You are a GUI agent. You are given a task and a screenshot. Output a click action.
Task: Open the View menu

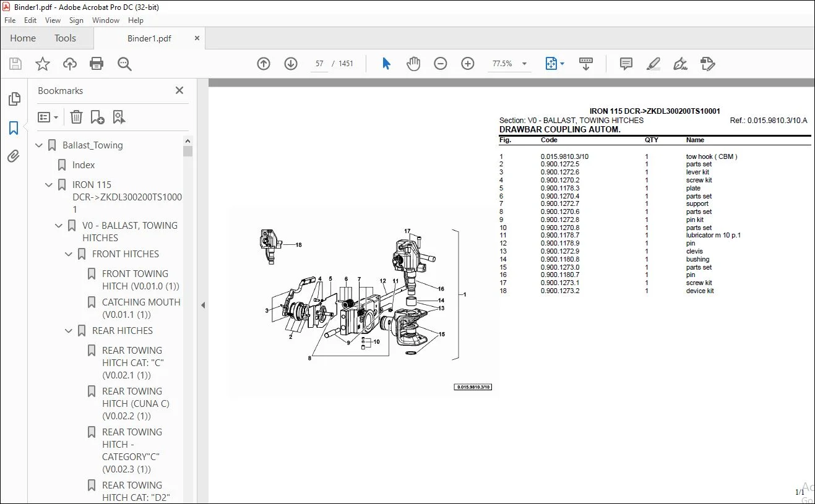pos(53,20)
